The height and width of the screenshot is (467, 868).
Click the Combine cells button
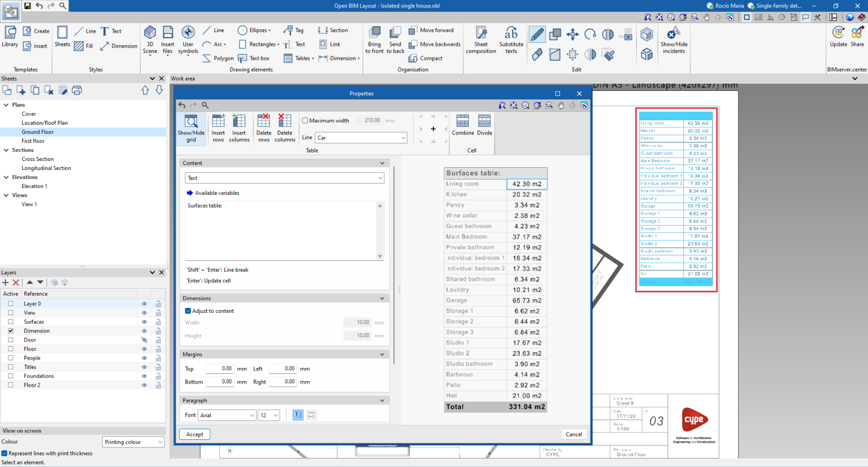(462, 127)
